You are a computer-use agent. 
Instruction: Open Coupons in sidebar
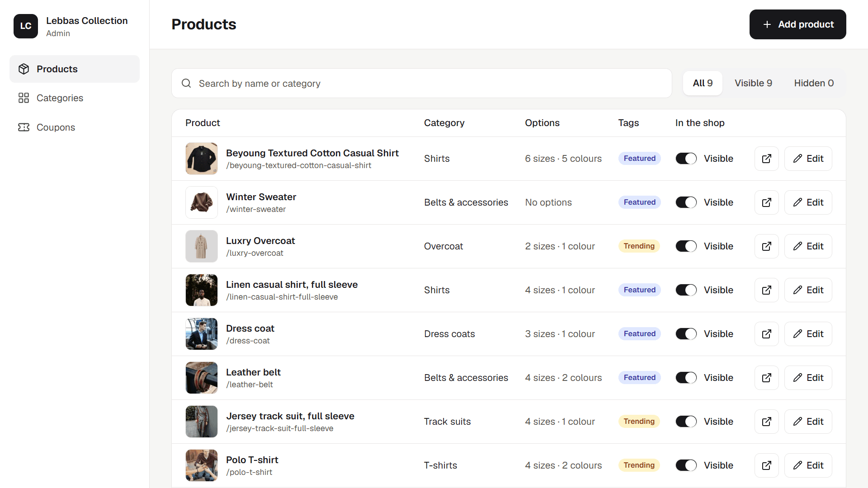click(x=75, y=127)
